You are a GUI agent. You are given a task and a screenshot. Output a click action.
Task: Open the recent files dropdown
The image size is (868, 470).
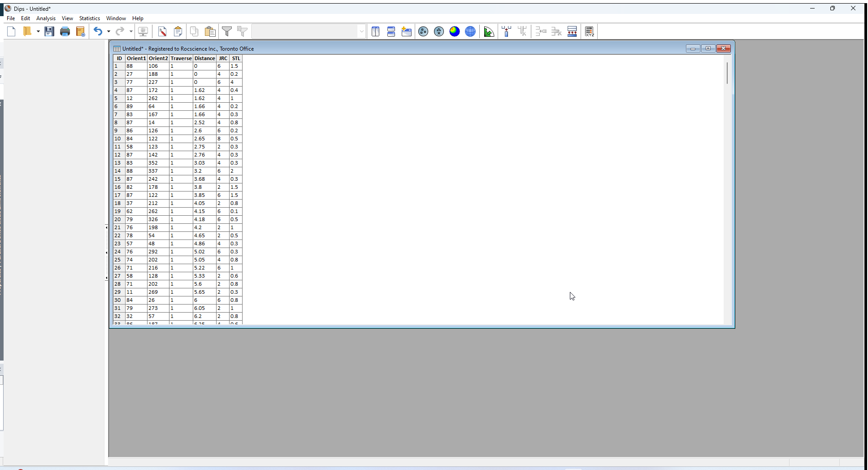tap(38, 31)
